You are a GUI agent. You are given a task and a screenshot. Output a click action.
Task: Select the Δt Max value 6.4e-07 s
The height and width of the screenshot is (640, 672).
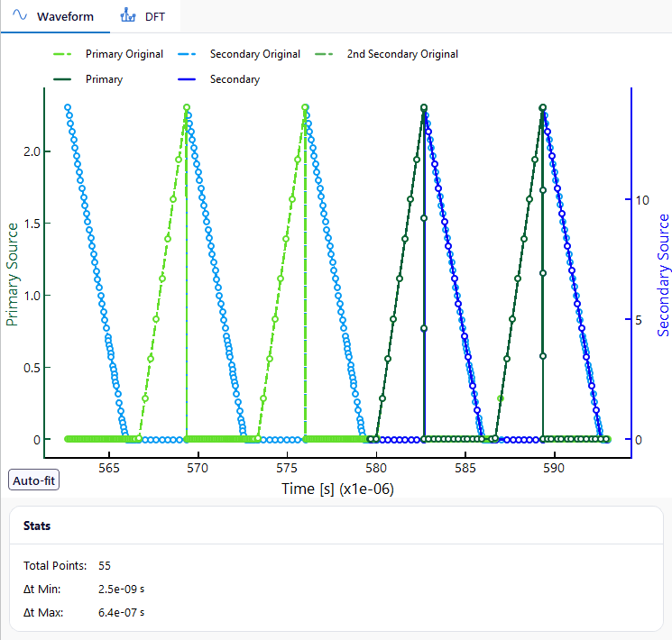point(121,613)
